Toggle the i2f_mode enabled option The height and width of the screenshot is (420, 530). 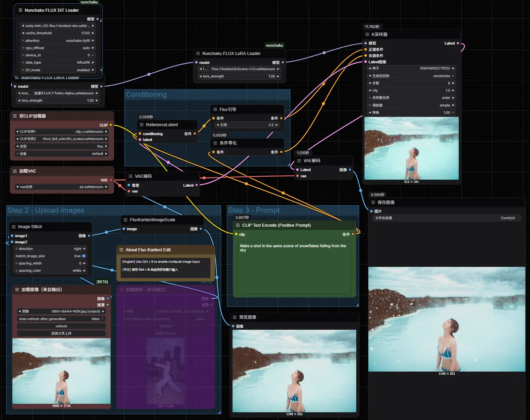[58, 70]
